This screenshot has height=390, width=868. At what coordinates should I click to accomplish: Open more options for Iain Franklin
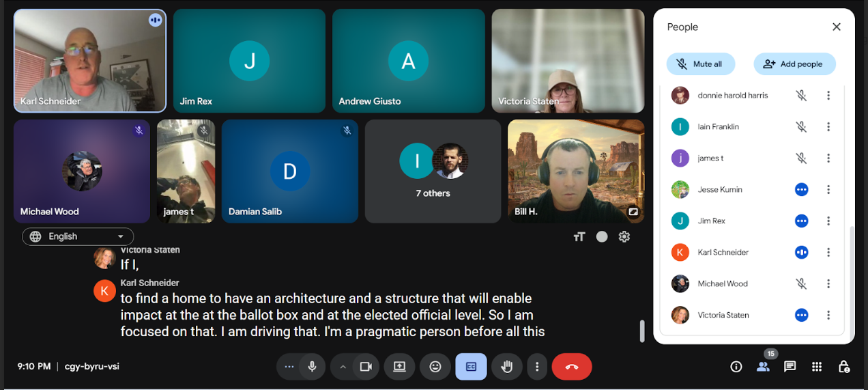point(828,127)
